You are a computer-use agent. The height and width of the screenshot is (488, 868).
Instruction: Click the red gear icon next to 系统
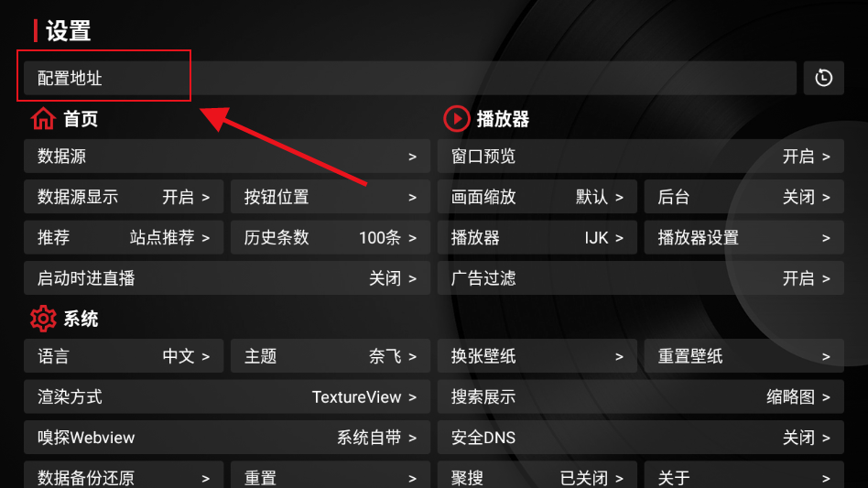[43, 319]
